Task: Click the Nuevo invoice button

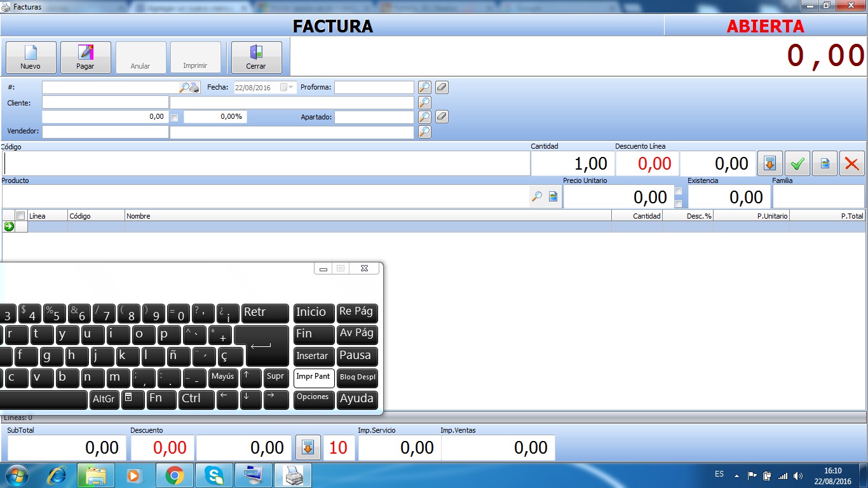Action: pos(31,57)
